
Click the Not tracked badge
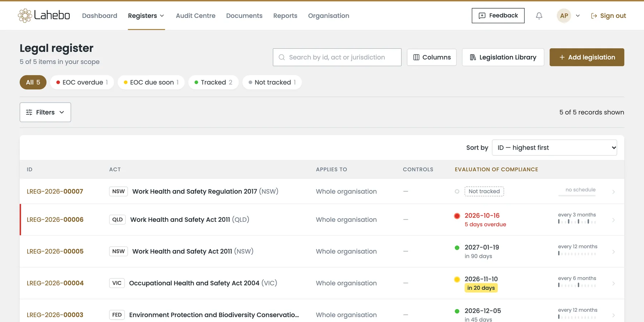[484, 191]
